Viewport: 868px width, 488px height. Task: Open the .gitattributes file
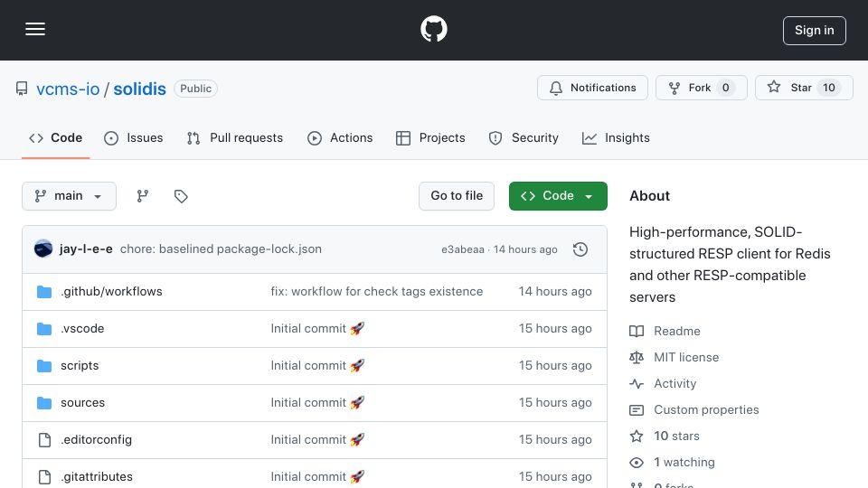tap(97, 477)
